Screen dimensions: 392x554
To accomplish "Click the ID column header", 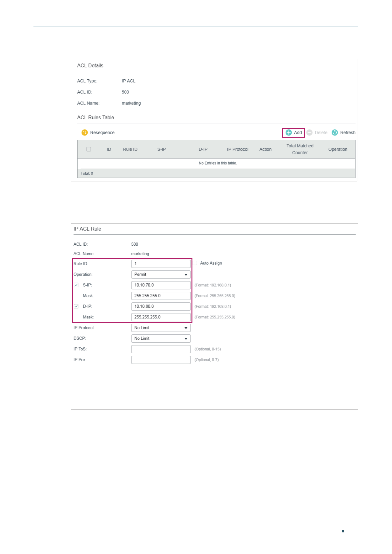I will pyautogui.click(x=109, y=149).
